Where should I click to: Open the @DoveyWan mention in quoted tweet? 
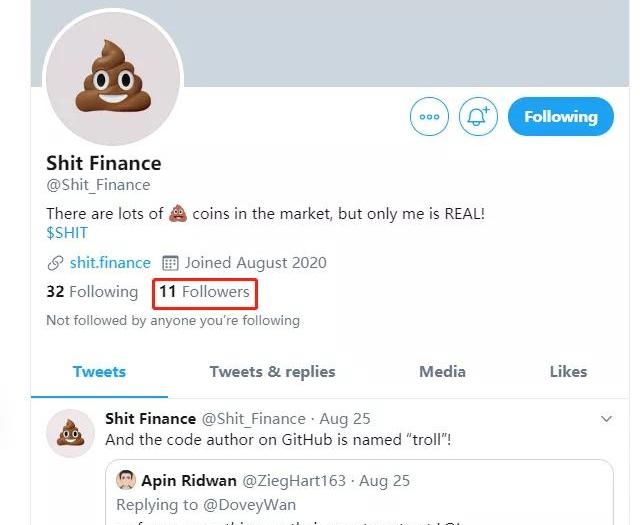coord(249,505)
